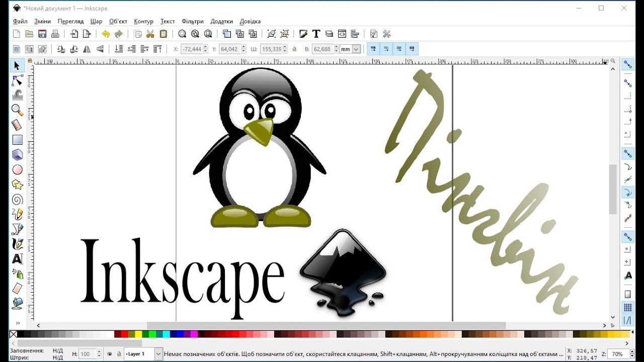Pick the yellow swatch in palette
Viewport: 644px width, 362px height.
click(138, 334)
